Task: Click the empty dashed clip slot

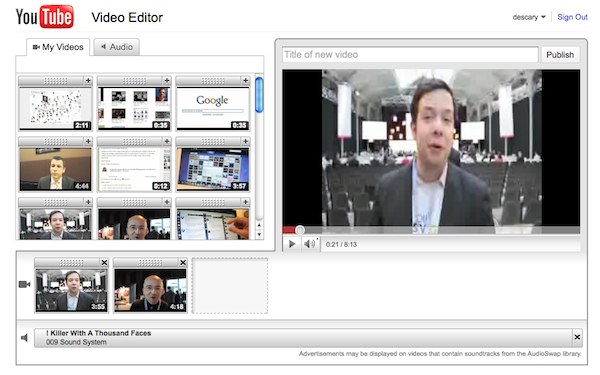Action: 230,286
